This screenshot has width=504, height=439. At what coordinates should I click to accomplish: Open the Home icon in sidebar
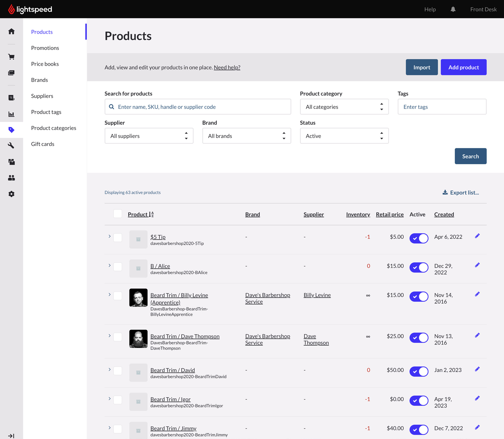pyautogui.click(x=11, y=31)
